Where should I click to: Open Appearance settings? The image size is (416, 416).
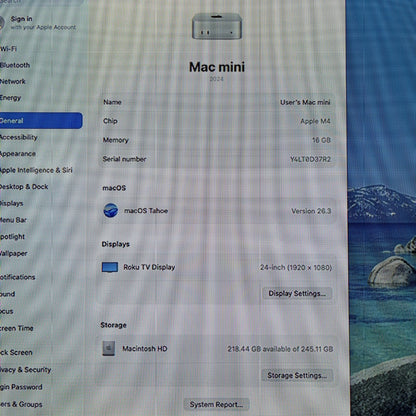(18, 154)
